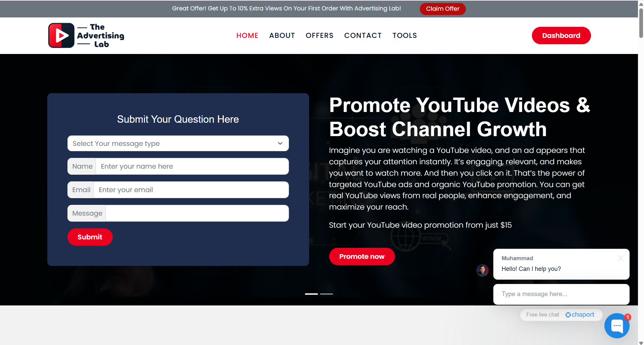
Task: Go to the ABOUT page
Action: 282,36
